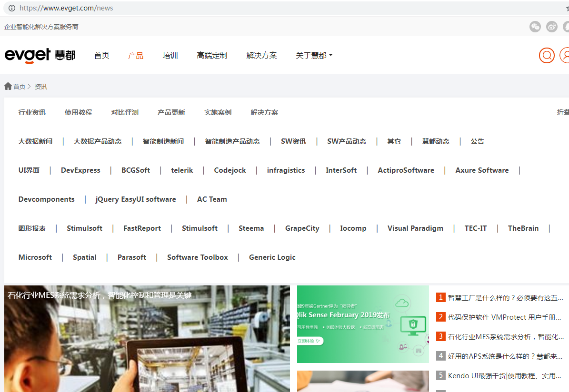The image size is (569, 392).
Task: Filter news by DevExpress
Action: (x=80, y=170)
